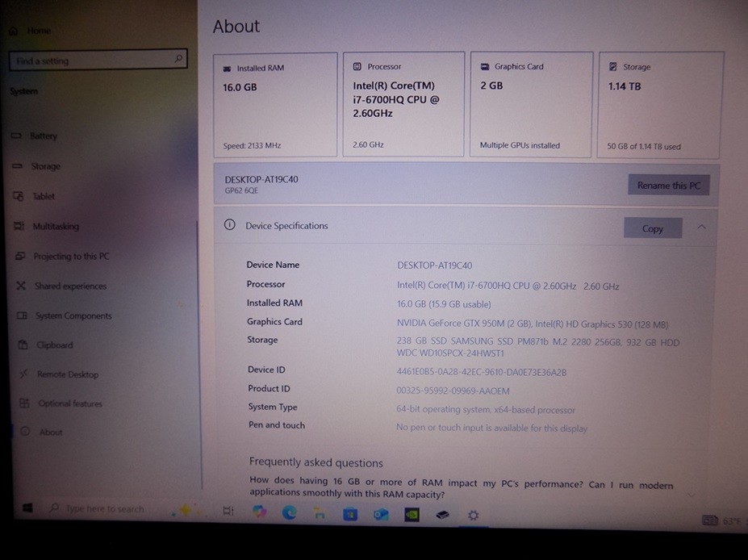Select the Product ID value 00325-95992-09969-AAOEM
748x560 pixels.
click(x=453, y=391)
